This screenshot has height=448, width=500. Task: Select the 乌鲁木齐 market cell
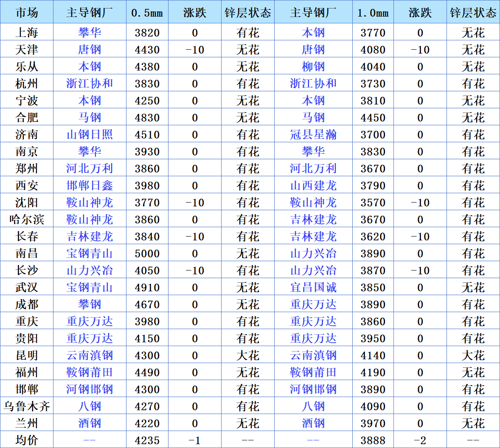27,406
